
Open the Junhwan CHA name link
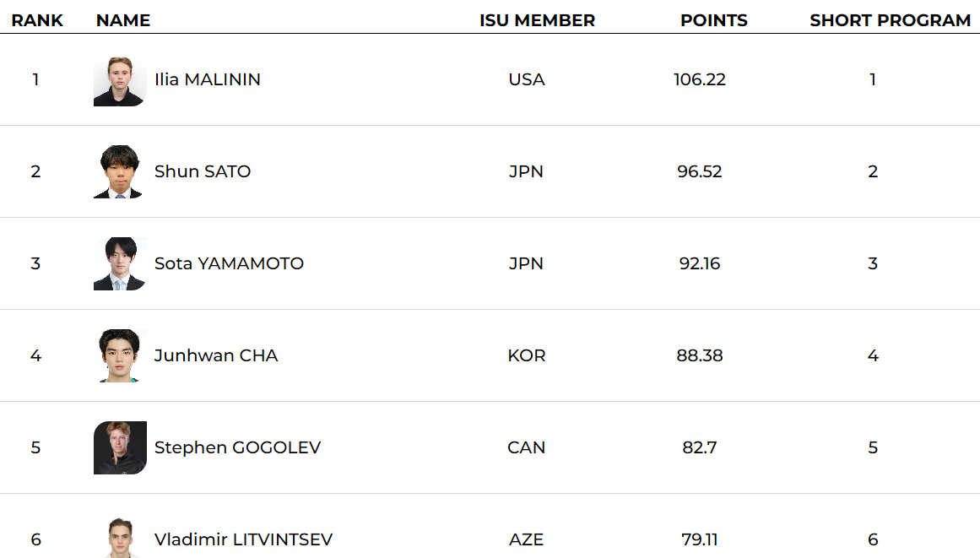216,355
